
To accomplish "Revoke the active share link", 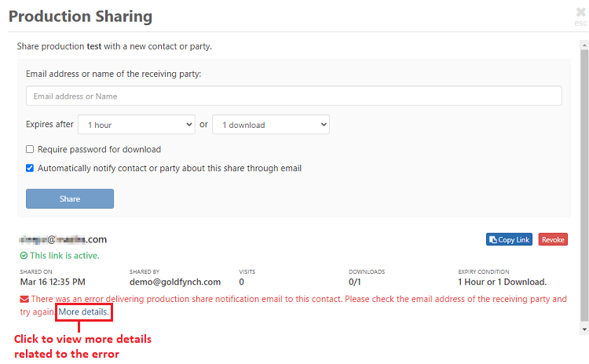I will pyautogui.click(x=553, y=239).
